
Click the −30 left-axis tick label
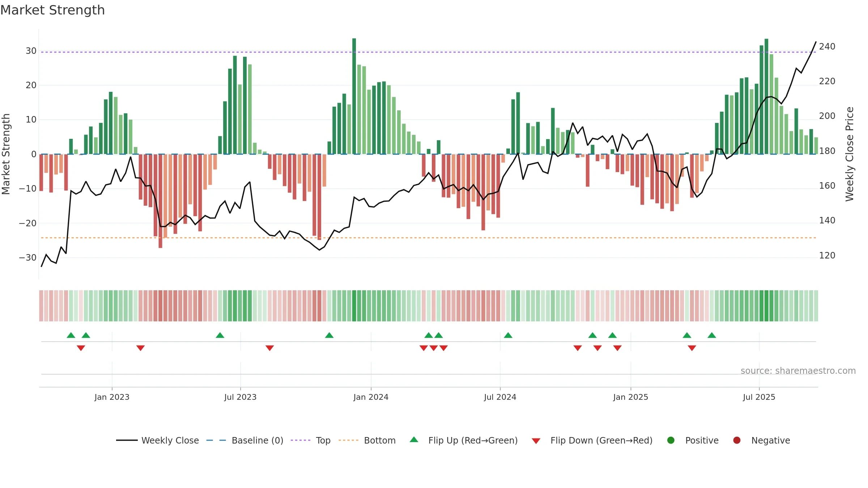click(28, 258)
